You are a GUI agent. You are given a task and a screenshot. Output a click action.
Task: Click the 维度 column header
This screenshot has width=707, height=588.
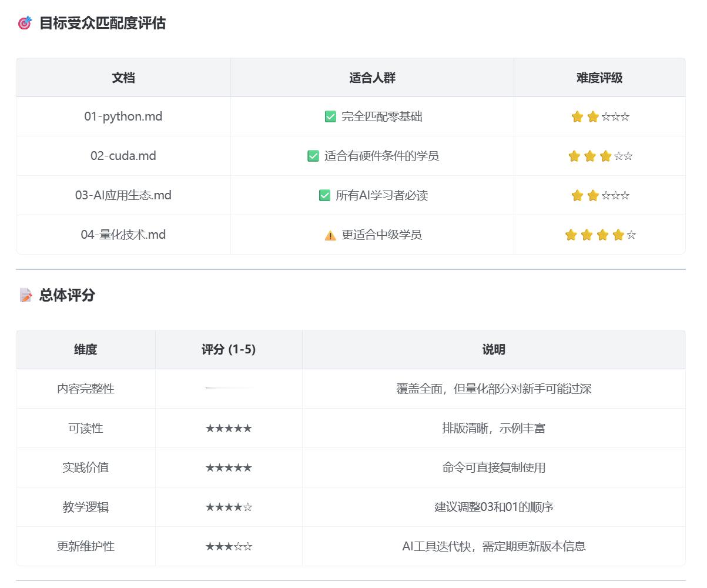[x=86, y=350]
